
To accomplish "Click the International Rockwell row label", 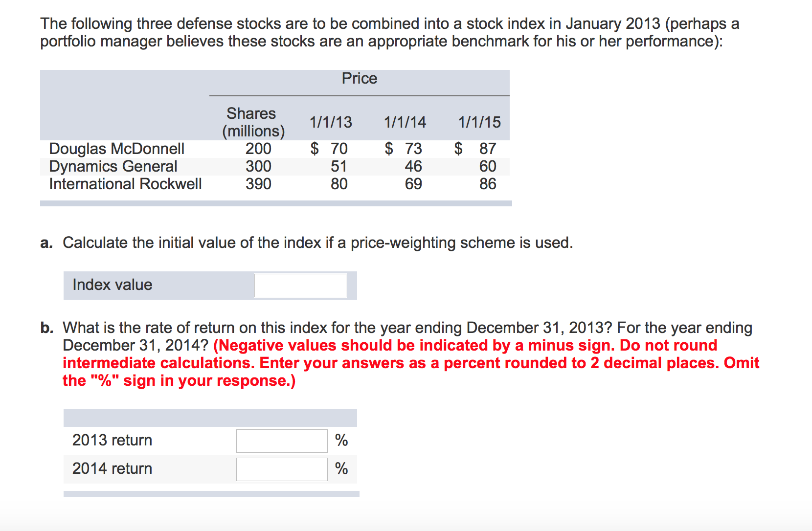I will pyautogui.click(x=125, y=184).
